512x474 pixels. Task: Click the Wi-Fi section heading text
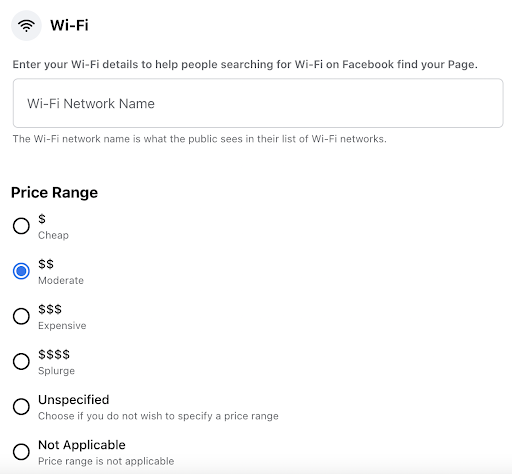pyautogui.click(x=69, y=25)
